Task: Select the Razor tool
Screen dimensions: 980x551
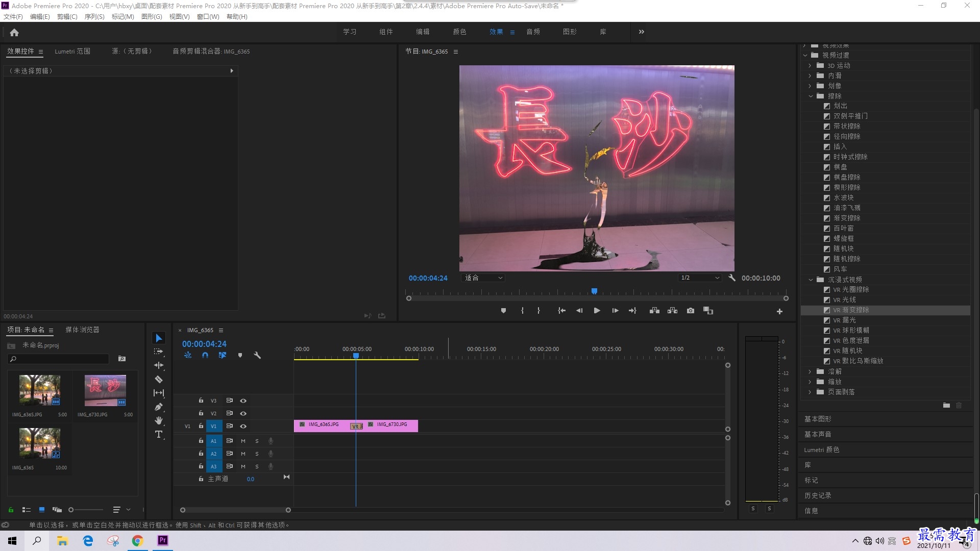Action: point(159,379)
